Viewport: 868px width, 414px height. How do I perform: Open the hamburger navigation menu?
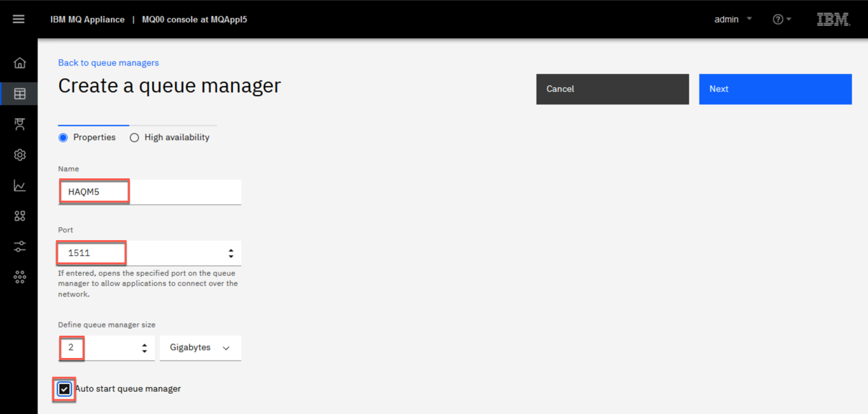[18, 19]
